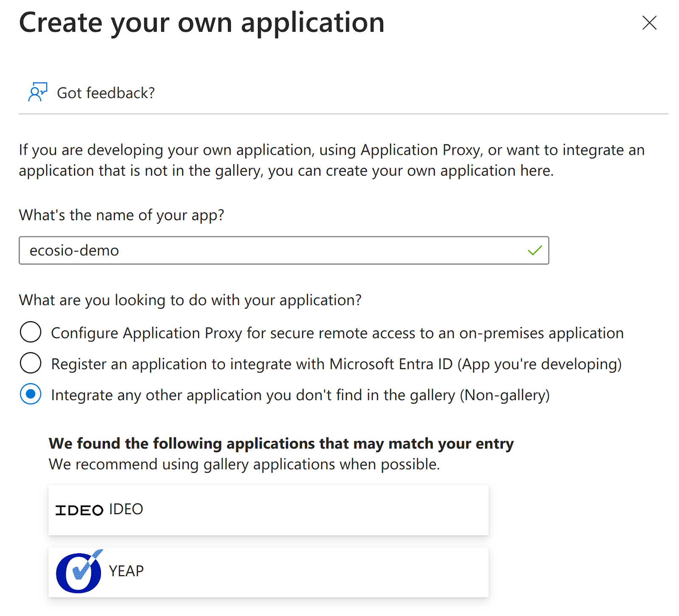Close the Create your own application panel
This screenshot has width=679, height=616.
click(x=649, y=23)
